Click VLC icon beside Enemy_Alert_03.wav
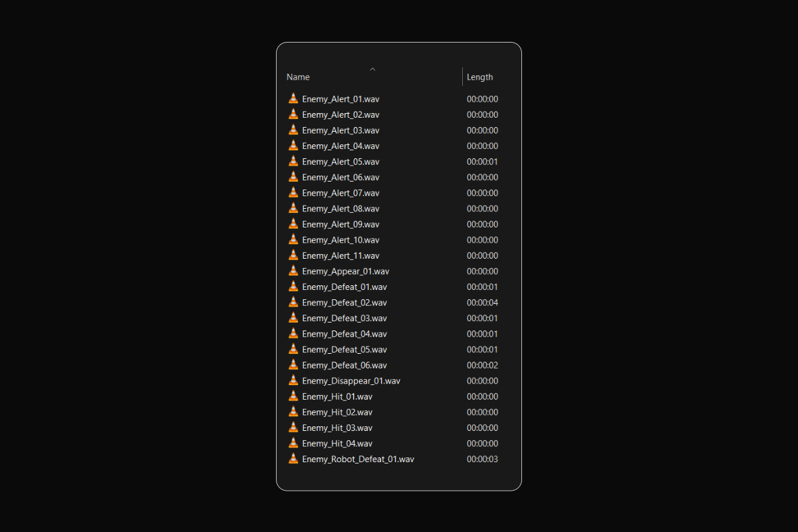 293,130
